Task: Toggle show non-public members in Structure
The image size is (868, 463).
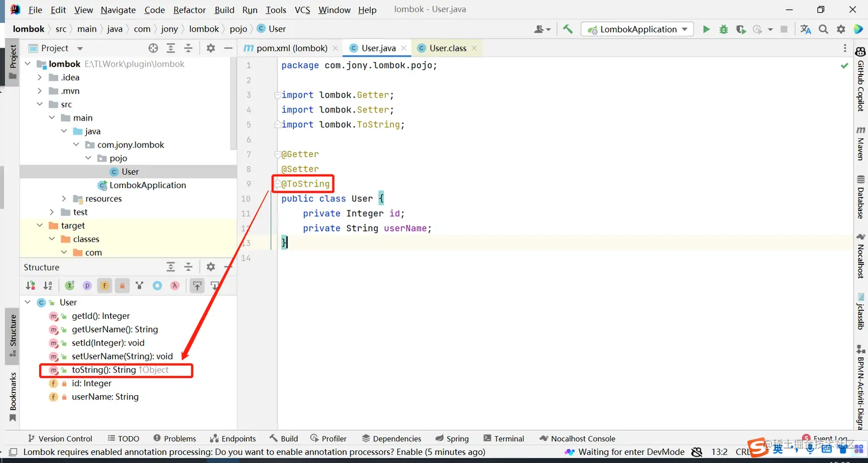Action: [122, 285]
